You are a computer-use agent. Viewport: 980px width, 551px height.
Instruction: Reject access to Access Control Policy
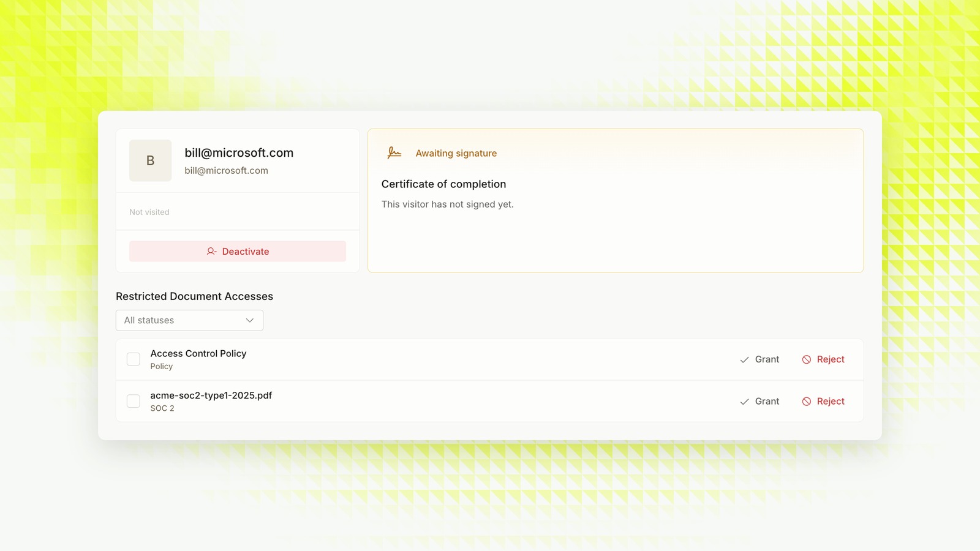[x=823, y=359]
